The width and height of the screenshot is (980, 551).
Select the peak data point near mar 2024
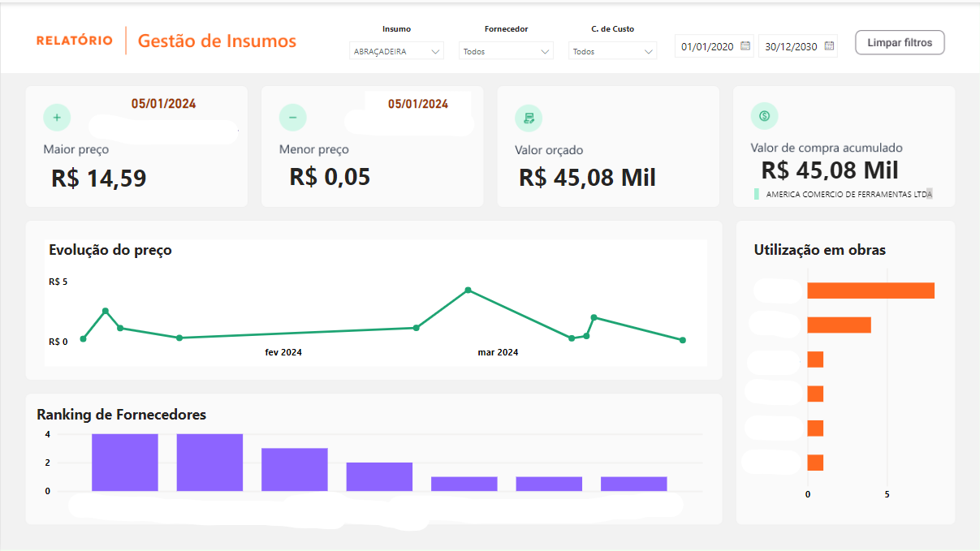point(468,290)
